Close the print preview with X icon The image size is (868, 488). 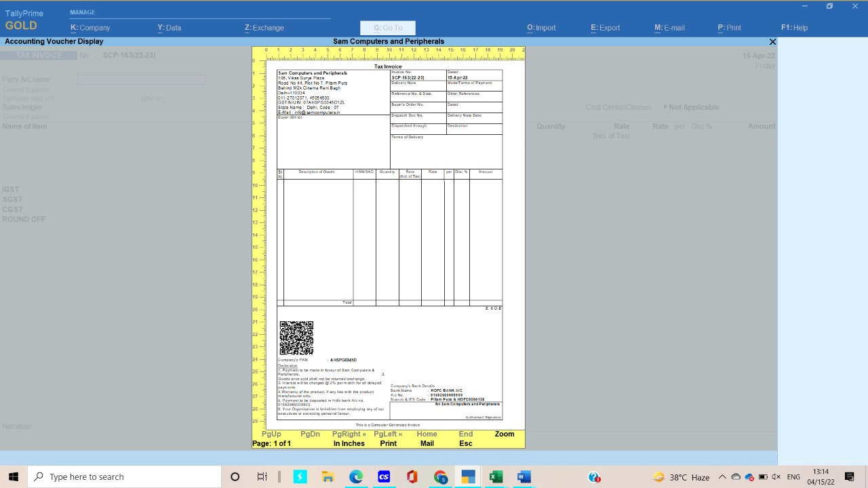tap(772, 41)
